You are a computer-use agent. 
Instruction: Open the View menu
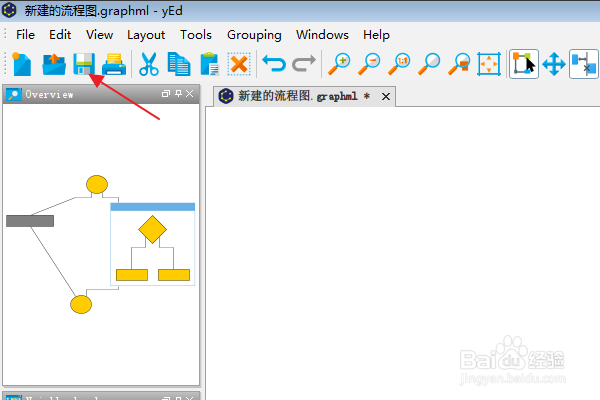(99, 35)
